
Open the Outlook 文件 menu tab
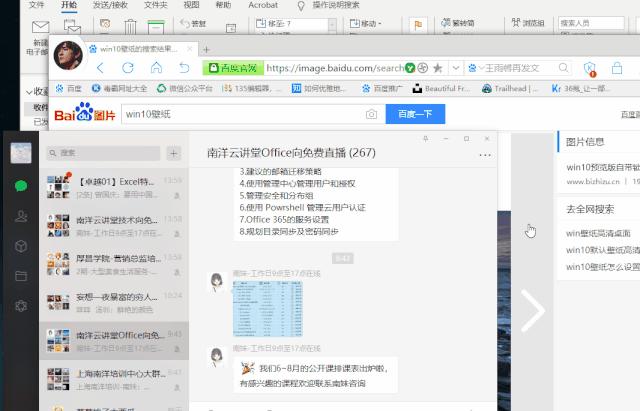(37, 5)
